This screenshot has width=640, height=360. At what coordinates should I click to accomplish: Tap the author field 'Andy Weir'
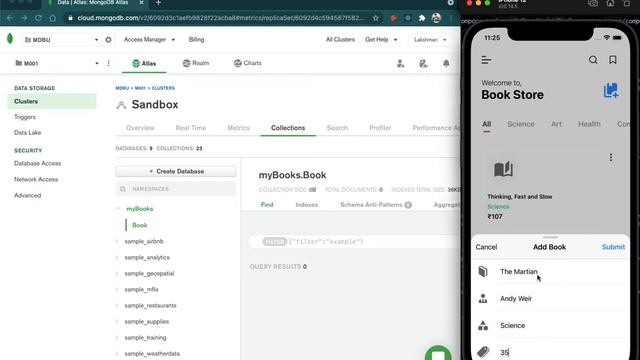[x=551, y=298]
